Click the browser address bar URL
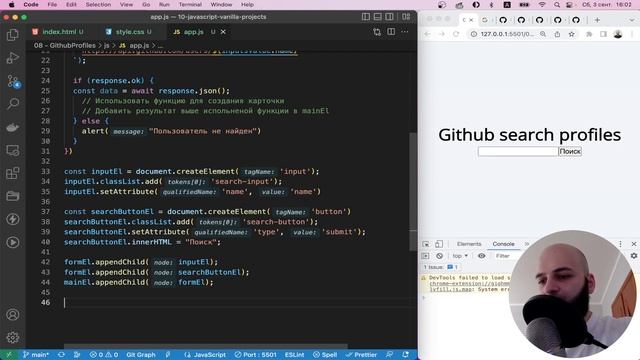The image size is (640, 360). [x=507, y=34]
